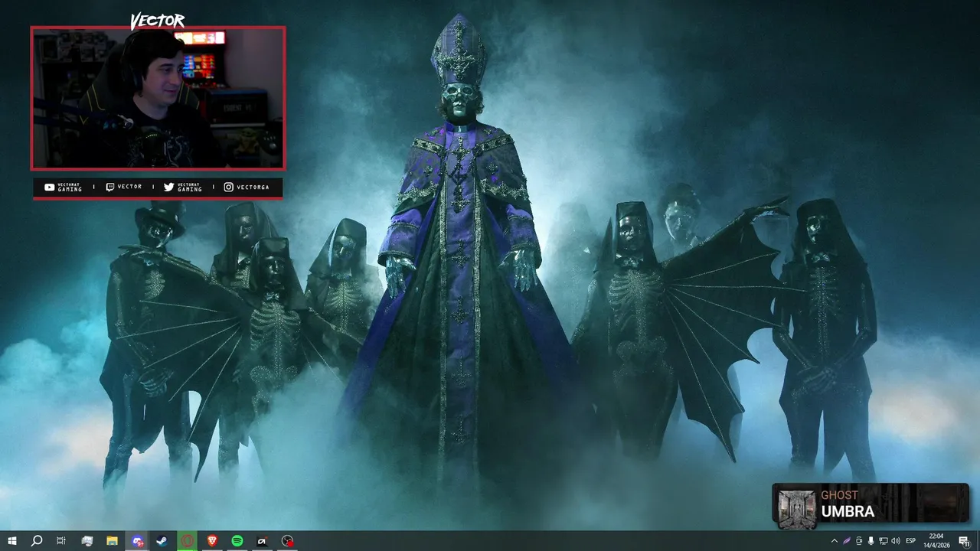Click the GHOST artist name
The width and height of the screenshot is (980, 551).
(839, 495)
